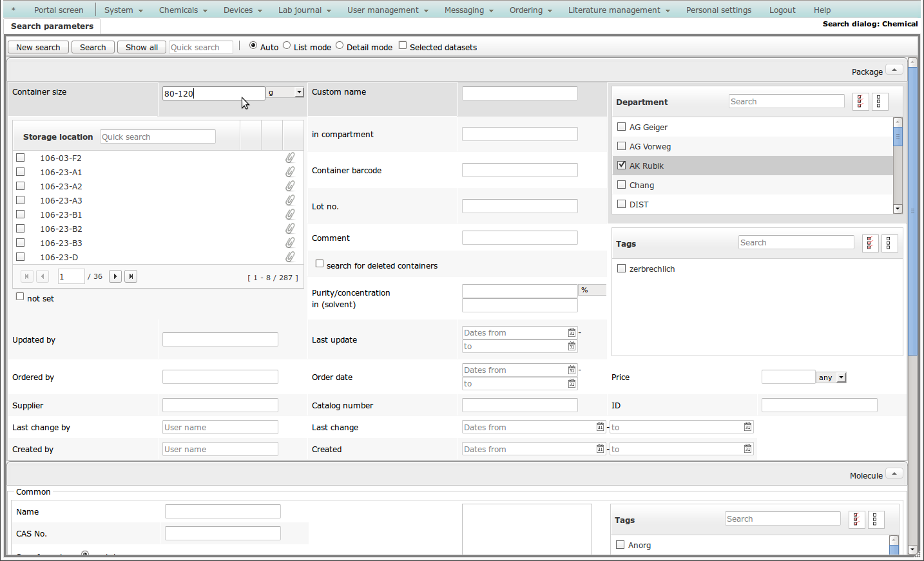Open calendar for Last update 'Dates from'
Image resolution: width=924 pixels, height=561 pixels.
572,333
